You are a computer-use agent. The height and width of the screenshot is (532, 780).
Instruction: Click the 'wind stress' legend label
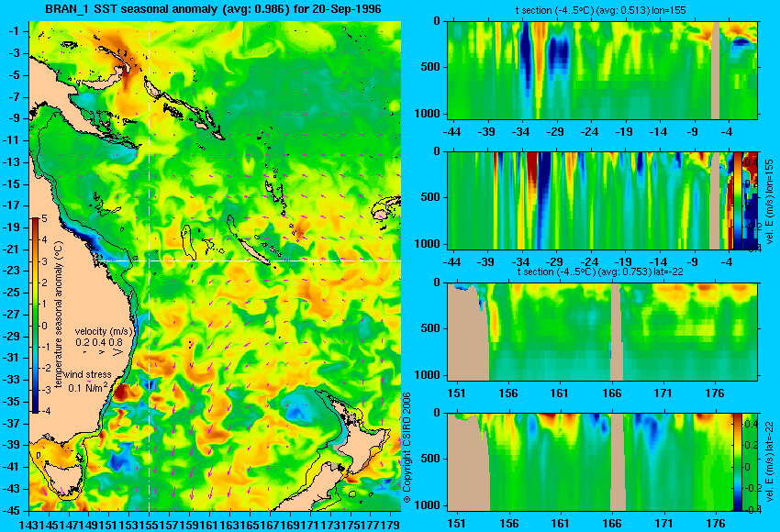coord(87,374)
